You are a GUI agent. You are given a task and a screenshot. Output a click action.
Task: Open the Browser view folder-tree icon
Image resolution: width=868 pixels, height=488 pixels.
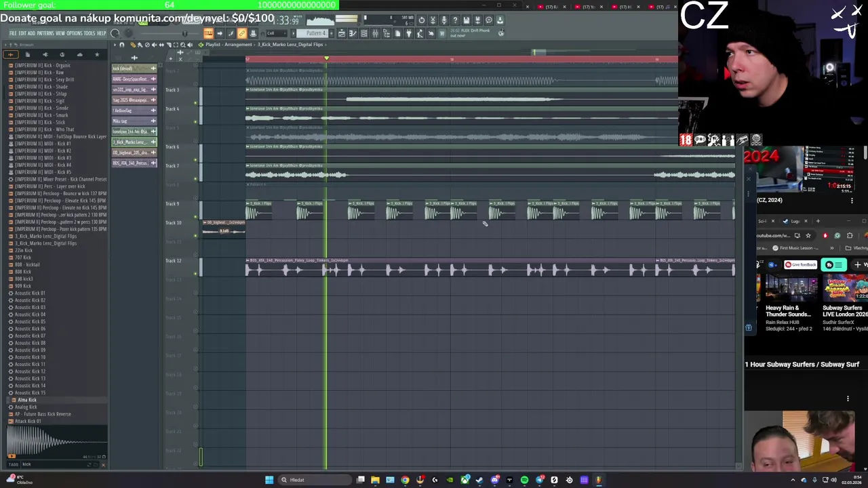pyautogui.click(x=387, y=33)
